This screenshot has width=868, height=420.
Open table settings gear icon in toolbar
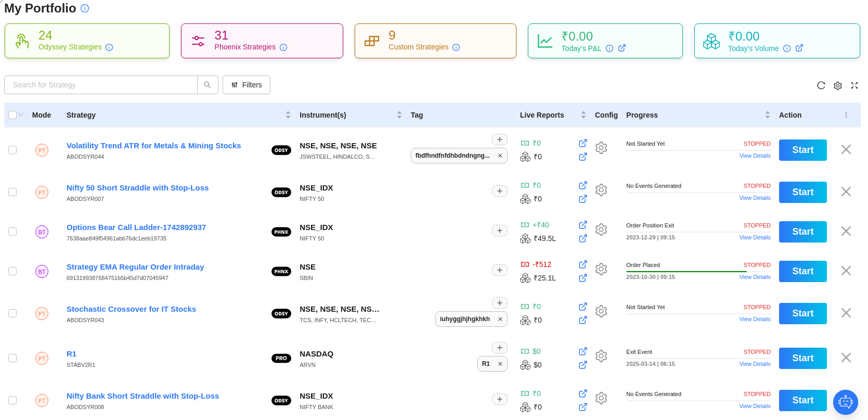click(837, 85)
